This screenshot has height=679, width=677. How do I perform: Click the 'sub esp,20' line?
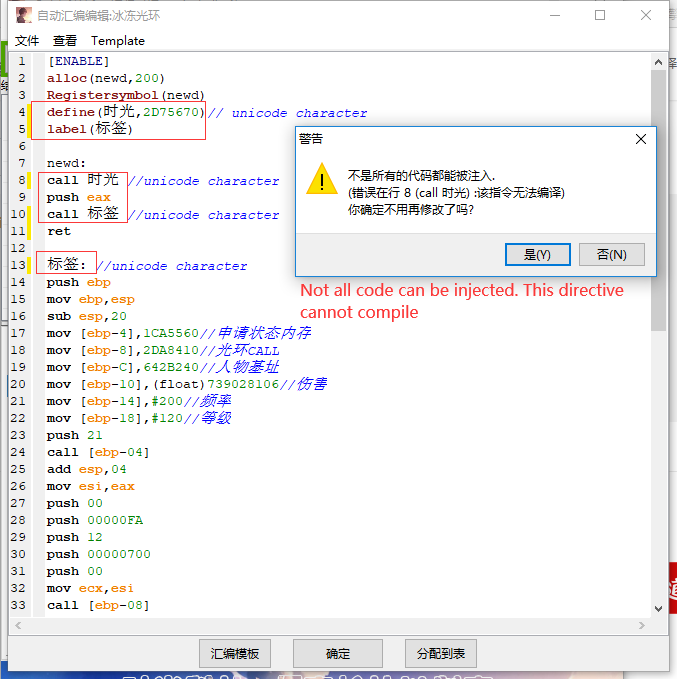(x=87, y=316)
